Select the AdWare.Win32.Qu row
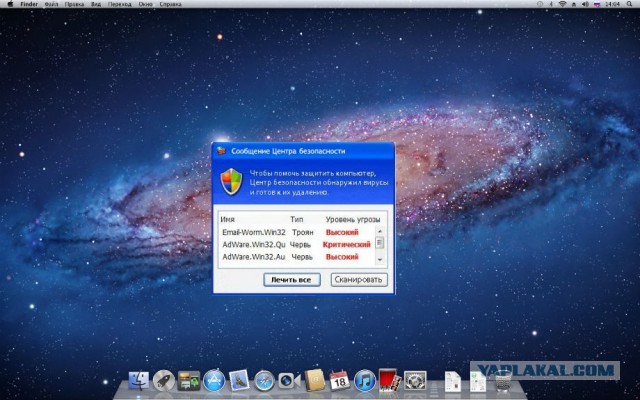Screen dimensions: 640x400 pyautogui.click(x=298, y=244)
